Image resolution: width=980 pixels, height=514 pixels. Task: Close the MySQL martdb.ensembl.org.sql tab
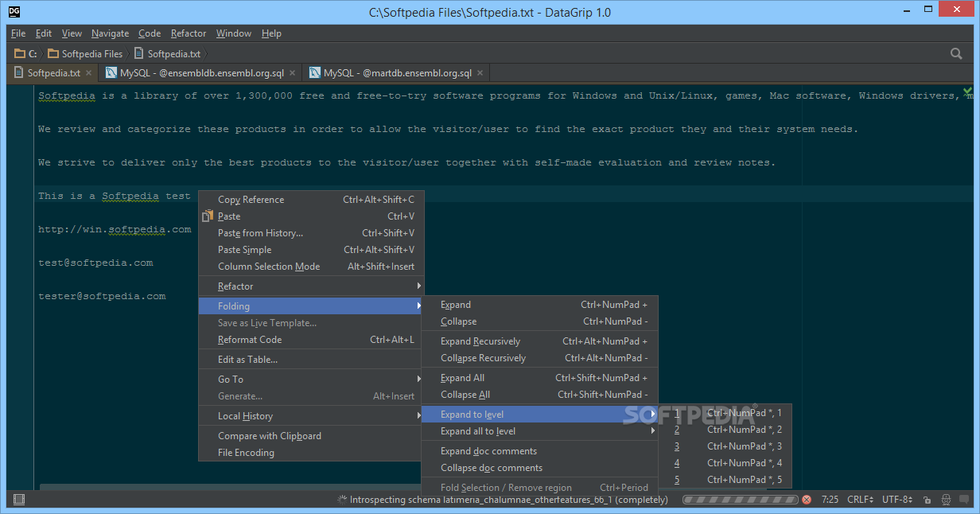[x=480, y=72]
